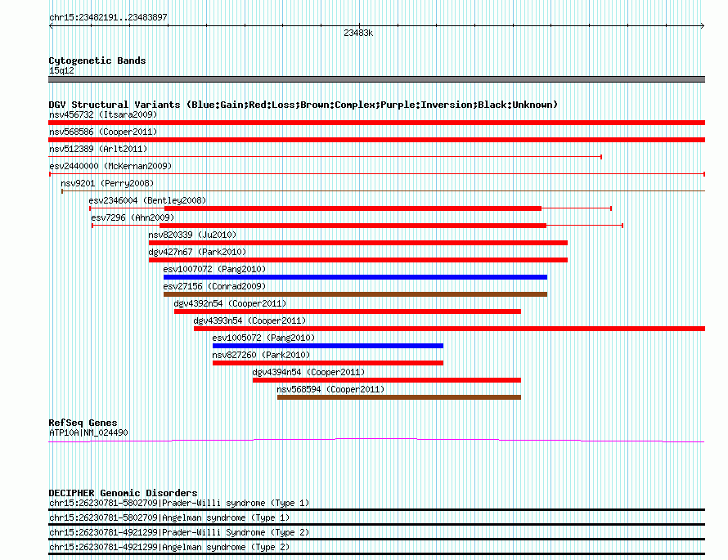Click the dgv4392n54 (Cooper2011) label
The width and height of the screenshot is (728, 560).
[230, 303]
